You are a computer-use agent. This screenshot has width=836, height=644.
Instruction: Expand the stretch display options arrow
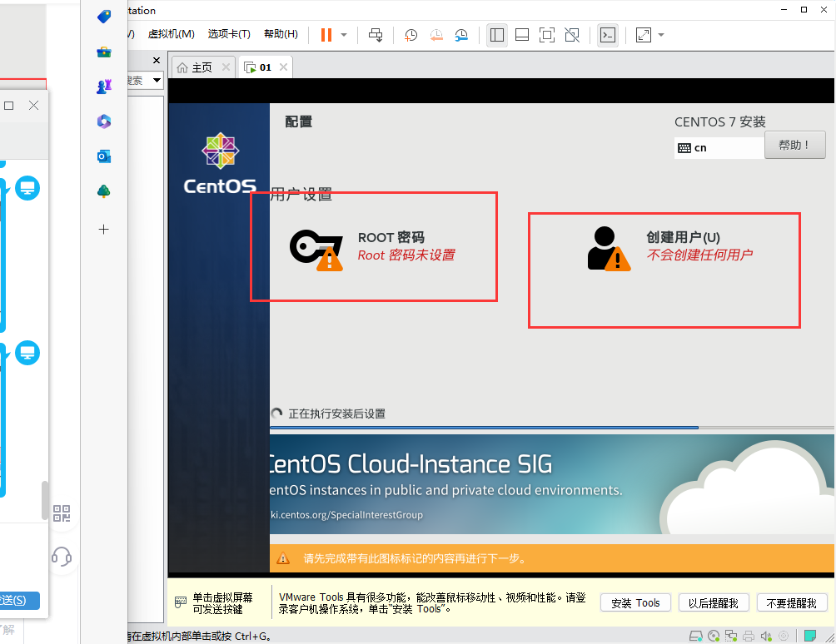click(x=661, y=35)
